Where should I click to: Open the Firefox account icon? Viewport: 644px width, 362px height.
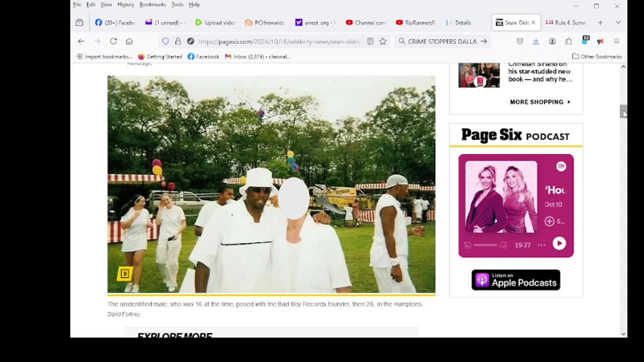point(552,41)
